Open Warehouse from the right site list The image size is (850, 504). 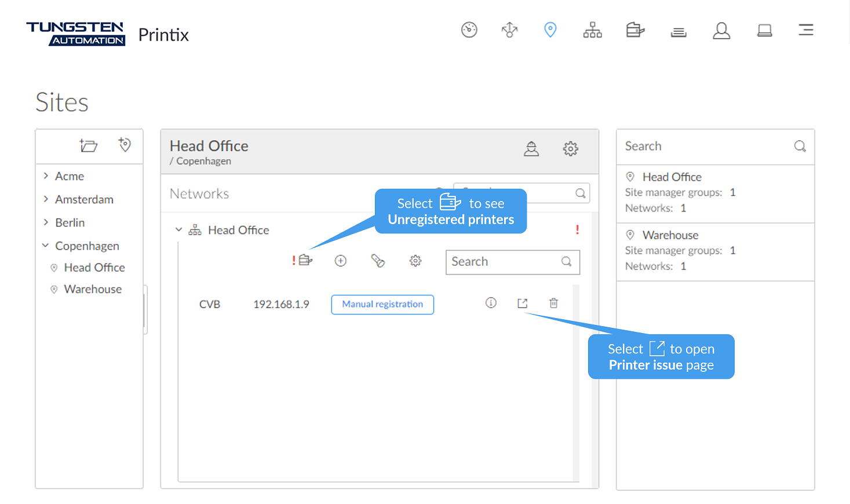click(x=670, y=235)
